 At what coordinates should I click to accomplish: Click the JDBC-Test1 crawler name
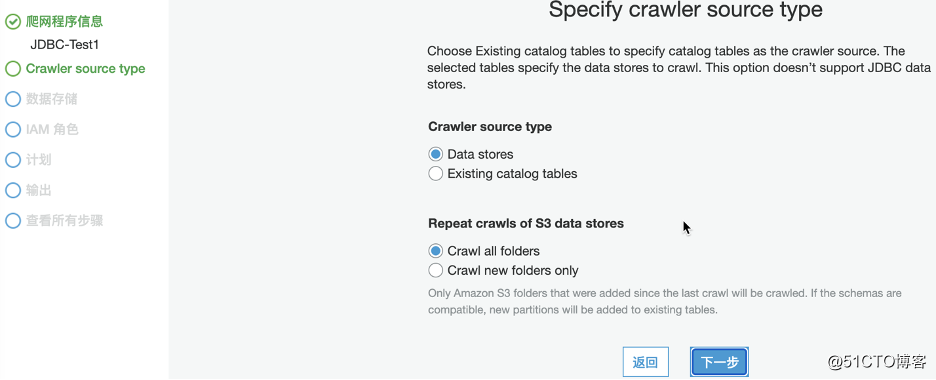(x=64, y=45)
